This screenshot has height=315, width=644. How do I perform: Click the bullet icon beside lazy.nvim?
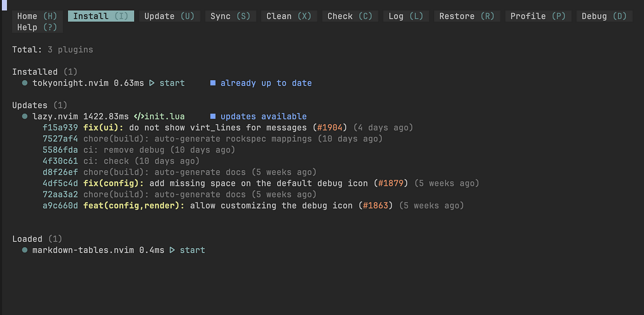point(24,117)
